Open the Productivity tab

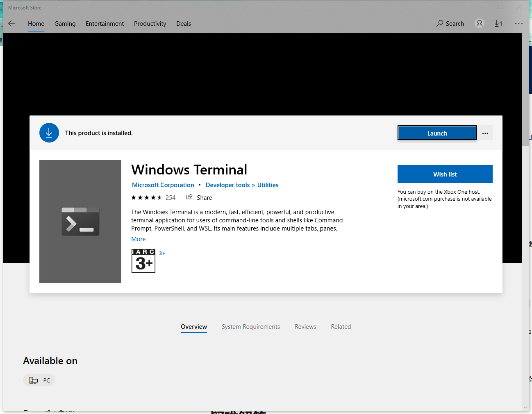[x=150, y=24]
